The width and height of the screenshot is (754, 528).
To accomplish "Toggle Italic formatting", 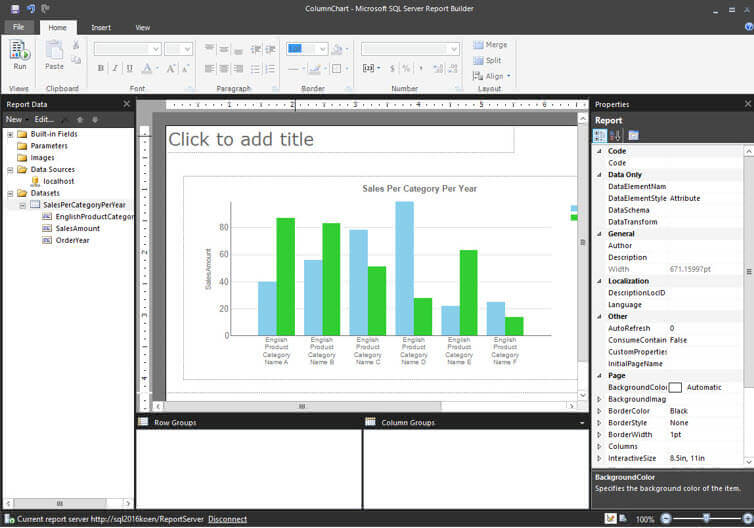I will coord(115,68).
